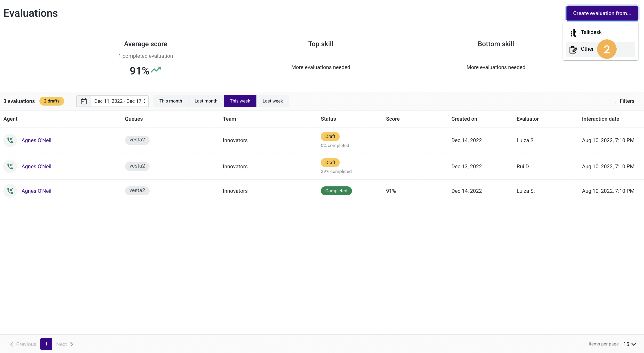Screen dimensions: 644x353
Task: Click the 29% completed progress indicator
Action: tap(336, 171)
